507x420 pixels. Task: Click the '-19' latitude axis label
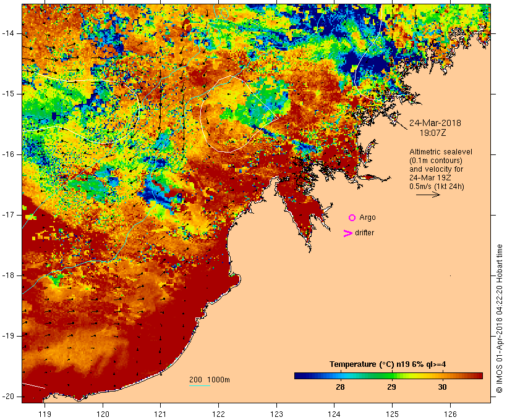click(7, 336)
